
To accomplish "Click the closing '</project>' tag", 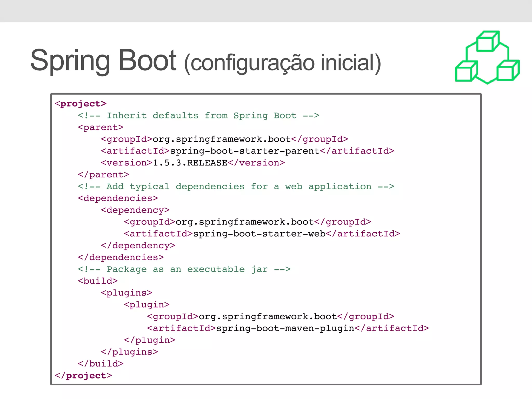I will [83, 375].
